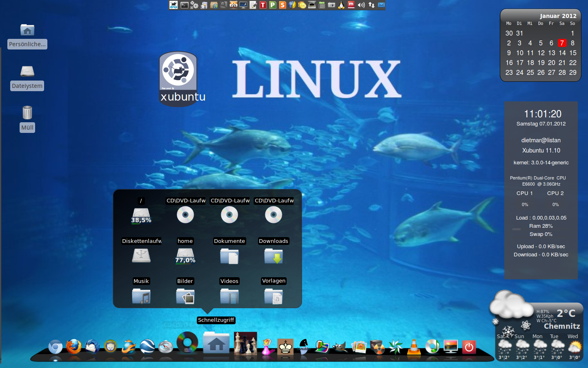
Task: Open the XFCE applications menu mouse icon
Action: 174,5
